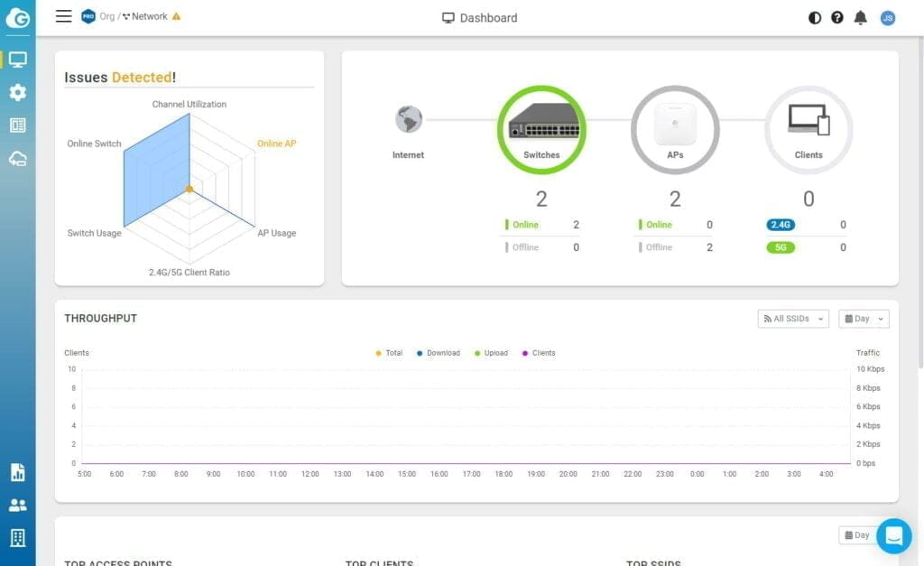Select the Switches device circle
Image resolution: width=924 pixels, height=566 pixels.
coord(541,129)
